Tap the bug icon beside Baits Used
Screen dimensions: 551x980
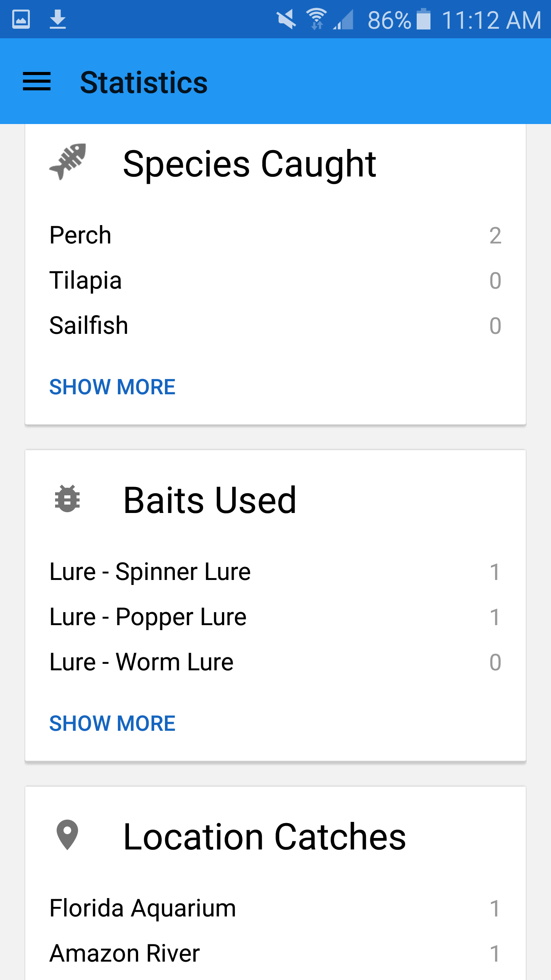pyautogui.click(x=67, y=498)
